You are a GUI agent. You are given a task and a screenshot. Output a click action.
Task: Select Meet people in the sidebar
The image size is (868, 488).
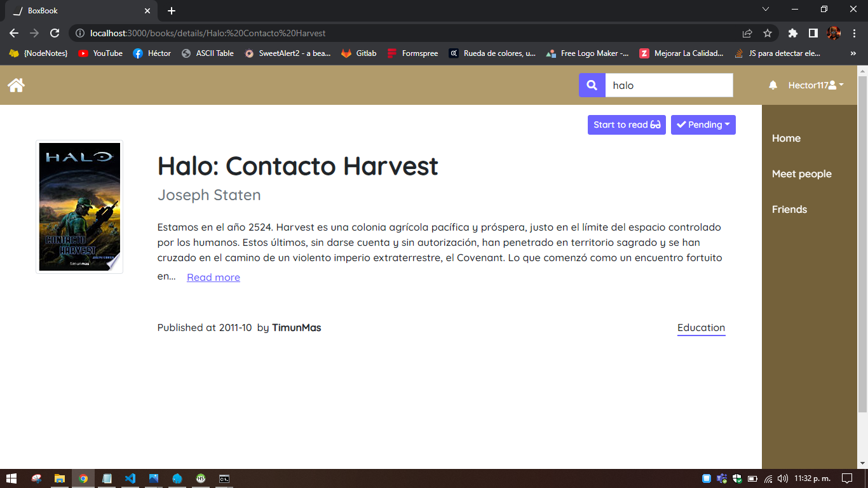click(802, 173)
